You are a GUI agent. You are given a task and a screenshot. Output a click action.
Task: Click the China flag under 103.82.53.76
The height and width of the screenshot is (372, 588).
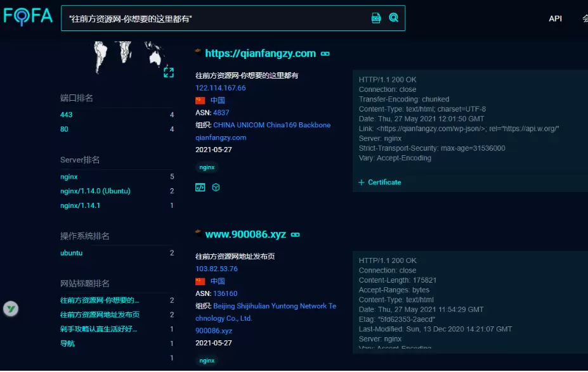coord(200,281)
